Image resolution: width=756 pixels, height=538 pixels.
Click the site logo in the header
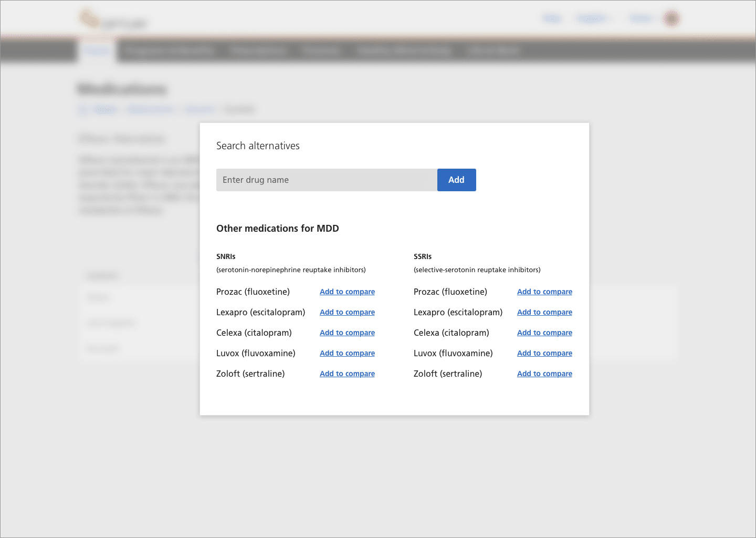click(113, 20)
